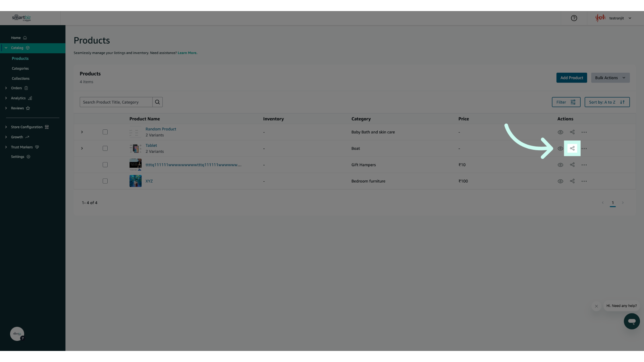Open the Learn More link
The height and width of the screenshot is (362, 644).
187,53
